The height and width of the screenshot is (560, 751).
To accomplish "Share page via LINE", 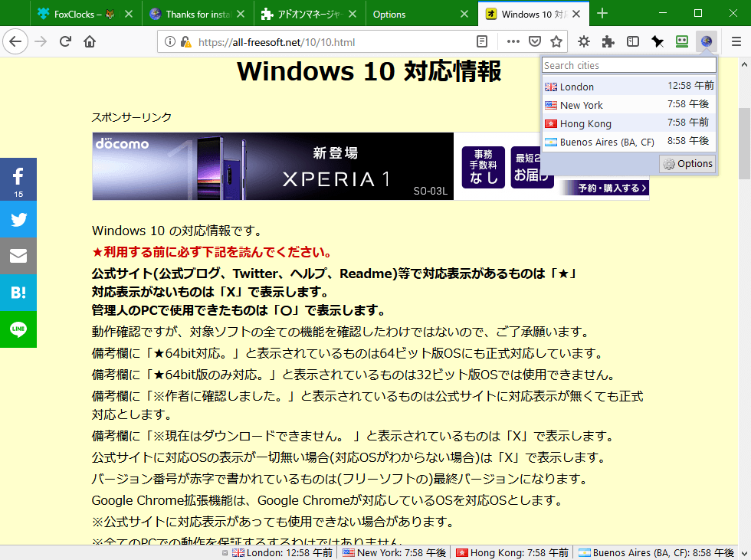I will coord(18,329).
